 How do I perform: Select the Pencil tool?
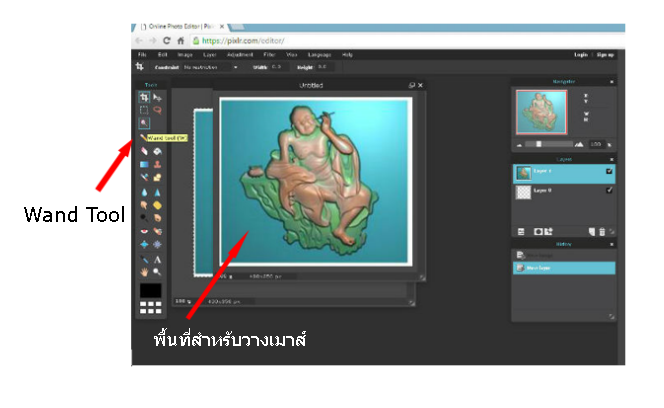tap(143, 138)
